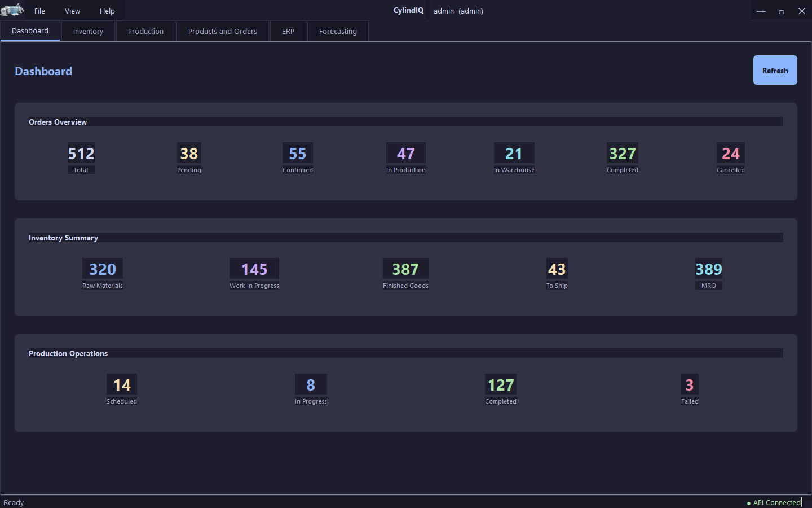Image resolution: width=812 pixels, height=508 pixels.
Task: Click the 127 Completed operations value
Action: click(x=501, y=385)
